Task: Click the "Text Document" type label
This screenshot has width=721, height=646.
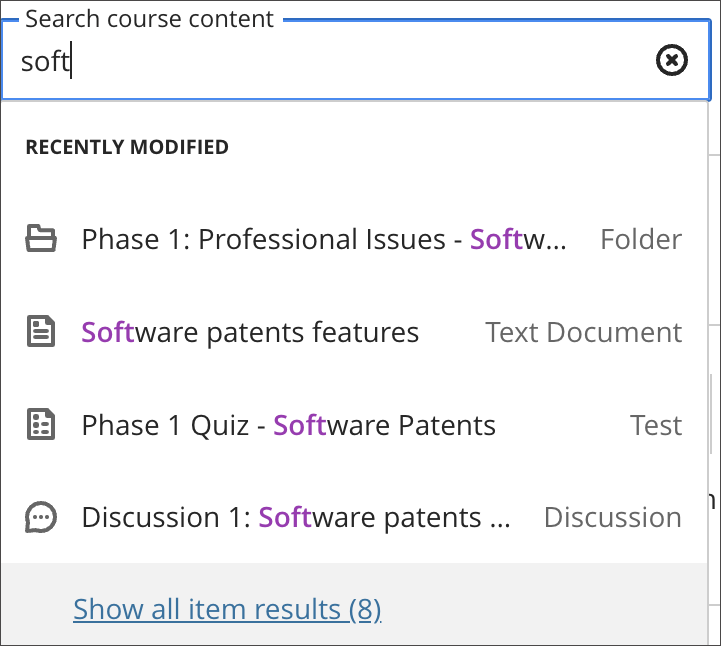Action: click(x=584, y=332)
